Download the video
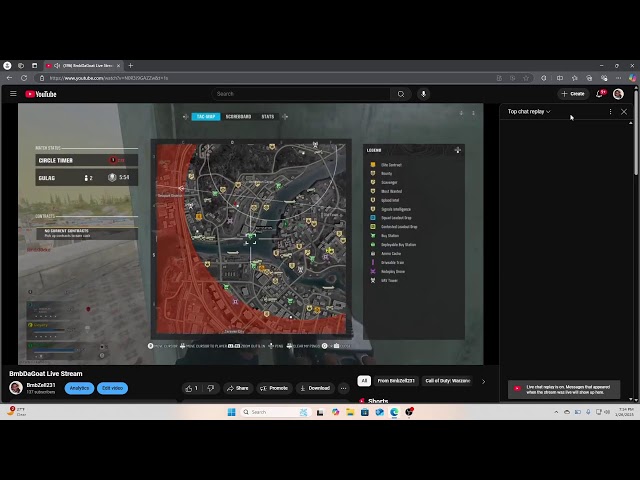The image size is (640, 480). [315, 388]
